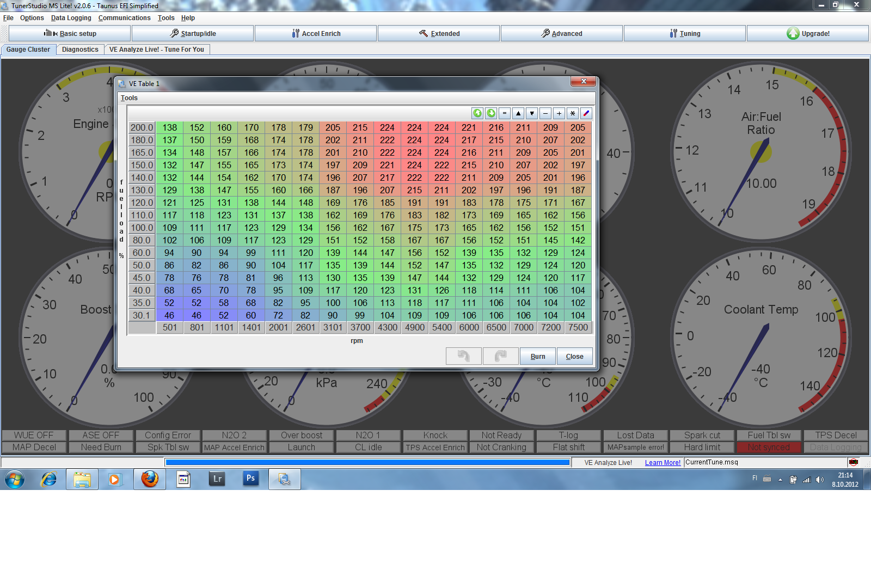The height and width of the screenshot is (588, 871).
Task: Open the Tuning toolbar dropdown
Action: coord(684,34)
